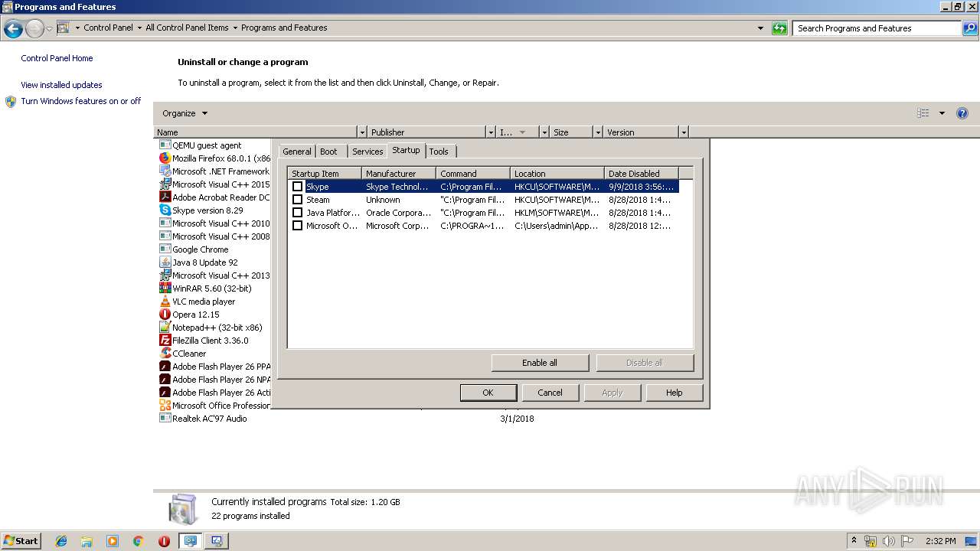Open the Organize dropdown menu
Viewport: 980px width, 551px height.
pyautogui.click(x=185, y=113)
